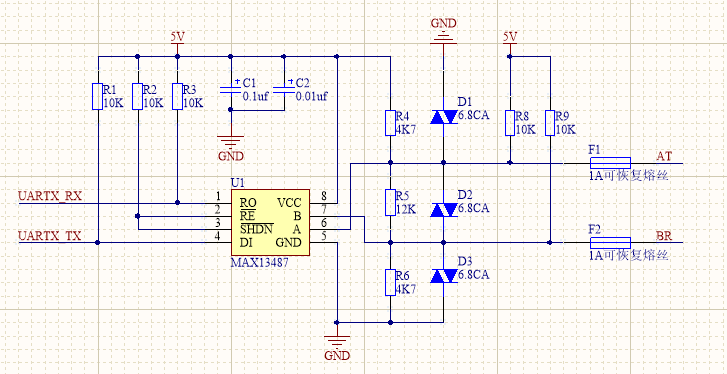The height and width of the screenshot is (374, 727).
Task: Click the VCC pin name on U1
Action: click(289, 203)
